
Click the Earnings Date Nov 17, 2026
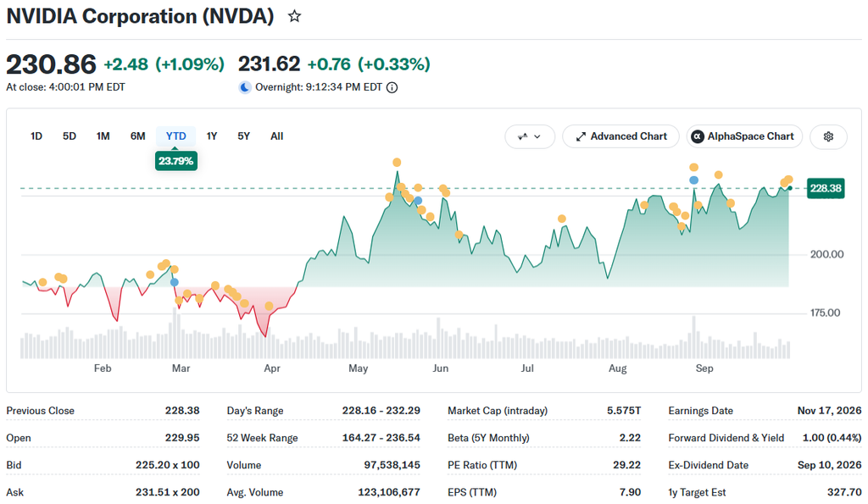[829, 411]
